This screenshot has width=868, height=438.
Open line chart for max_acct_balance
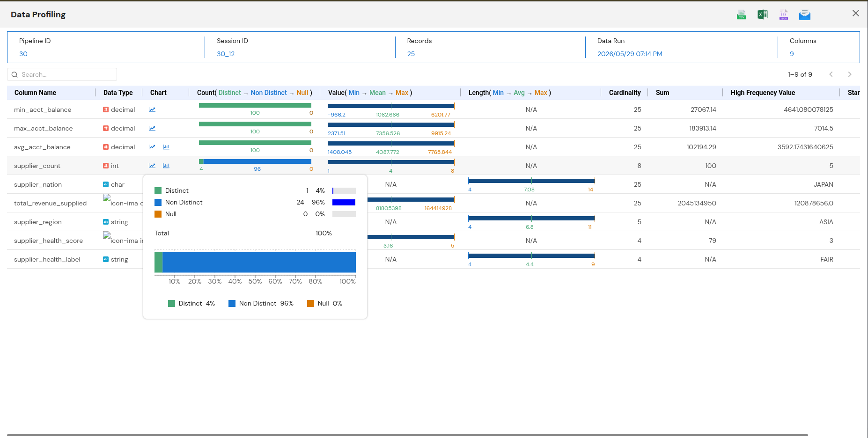[x=152, y=128]
